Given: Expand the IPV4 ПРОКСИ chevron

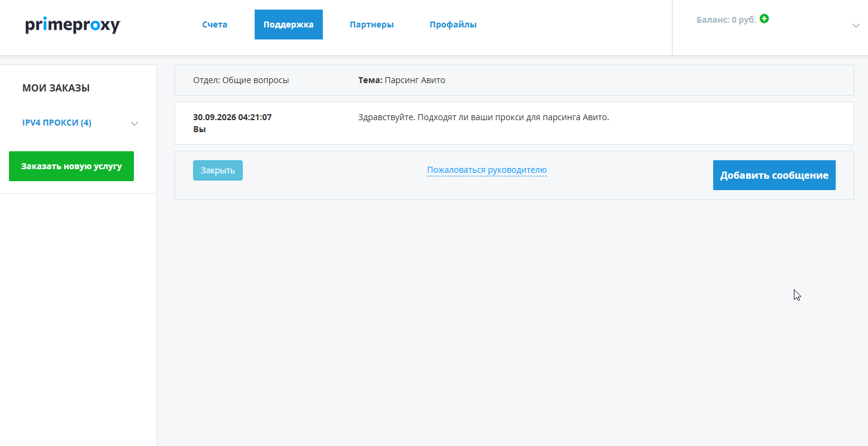Looking at the screenshot, I should click(x=135, y=124).
